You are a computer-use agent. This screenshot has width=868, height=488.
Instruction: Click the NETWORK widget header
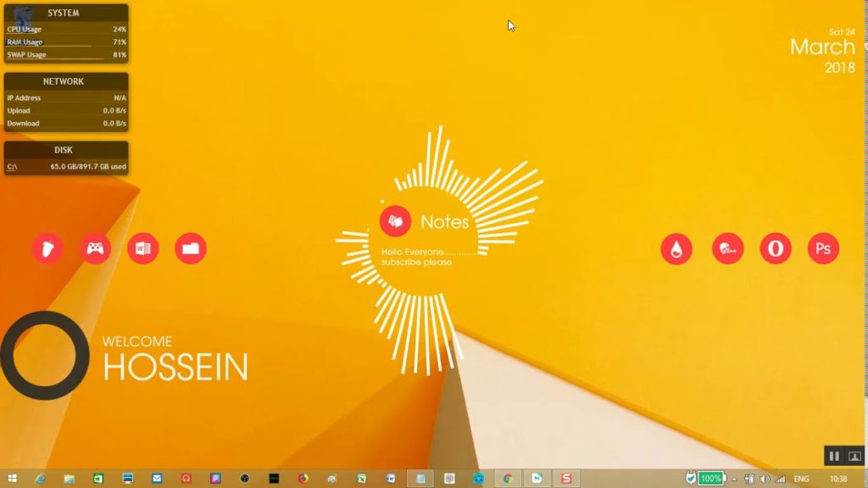point(63,81)
